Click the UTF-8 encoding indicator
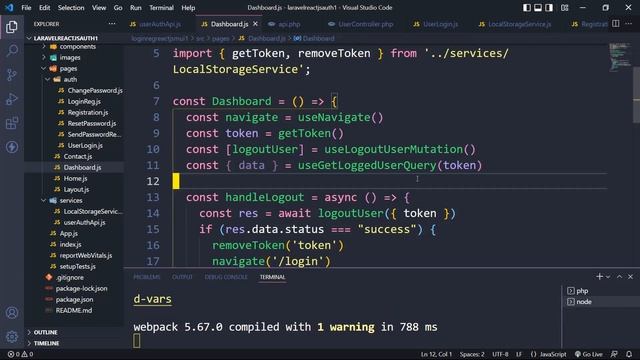640x360 pixels. click(500, 354)
